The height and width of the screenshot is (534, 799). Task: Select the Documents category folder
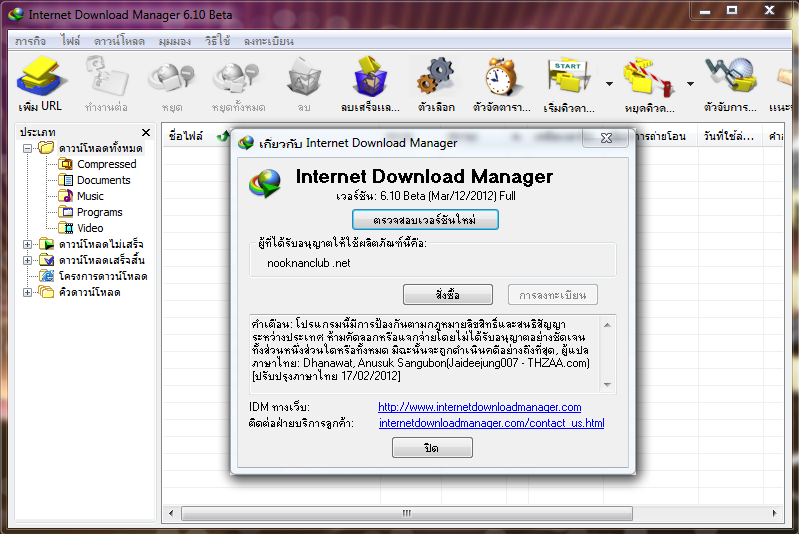pyautogui.click(x=94, y=180)
